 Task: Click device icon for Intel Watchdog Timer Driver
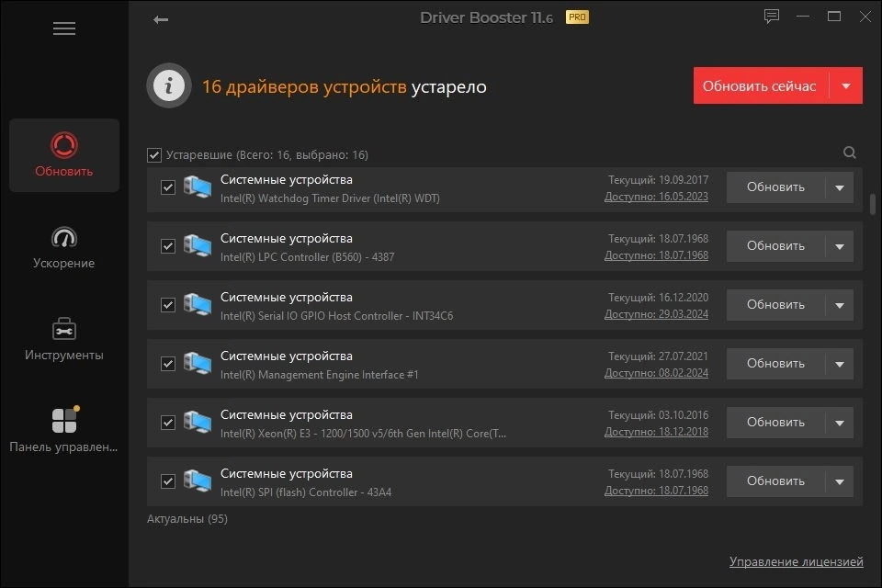tap(198, 187)
